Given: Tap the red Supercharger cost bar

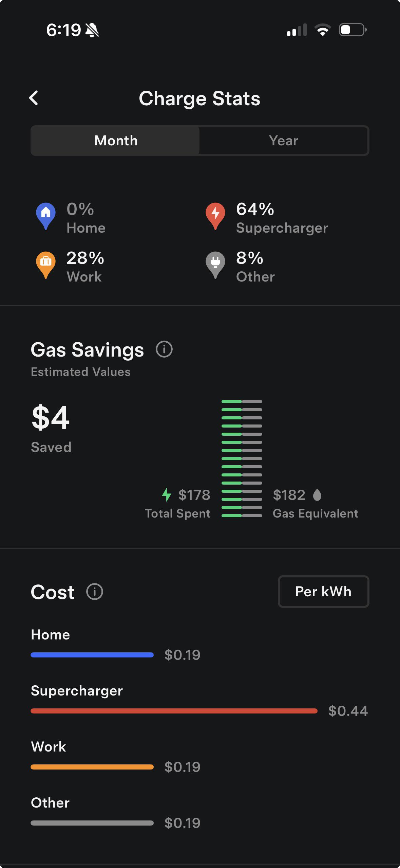Looking at the screenshot, I should pyautogui.click(x=174, y=711).
